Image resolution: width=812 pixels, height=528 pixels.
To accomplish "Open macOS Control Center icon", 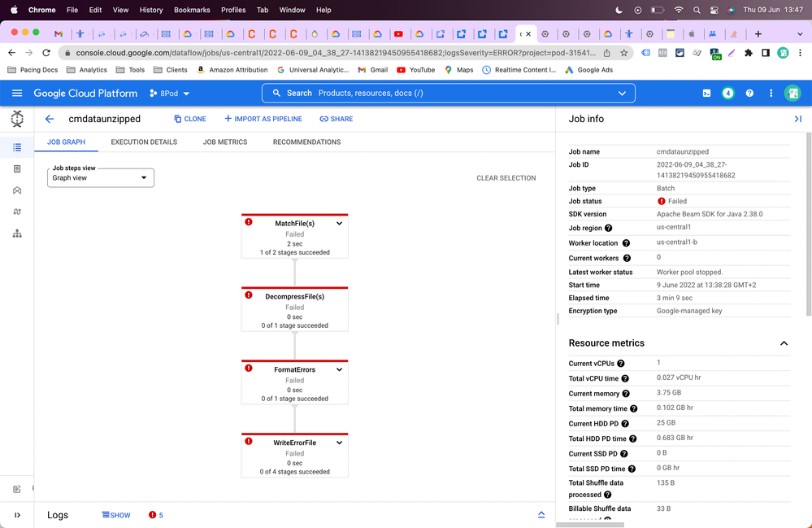I will [714, 10].
